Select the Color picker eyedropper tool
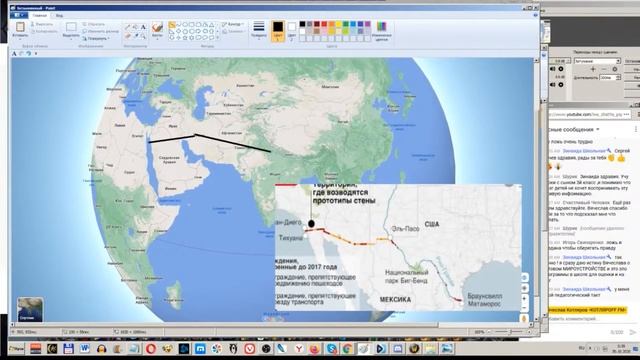 (136, 36)
